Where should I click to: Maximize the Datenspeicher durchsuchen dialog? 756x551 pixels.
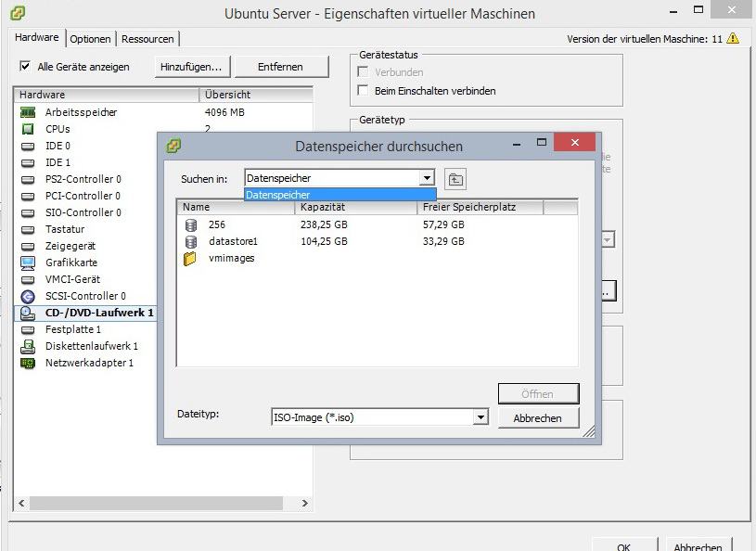[x=542, y=142]
